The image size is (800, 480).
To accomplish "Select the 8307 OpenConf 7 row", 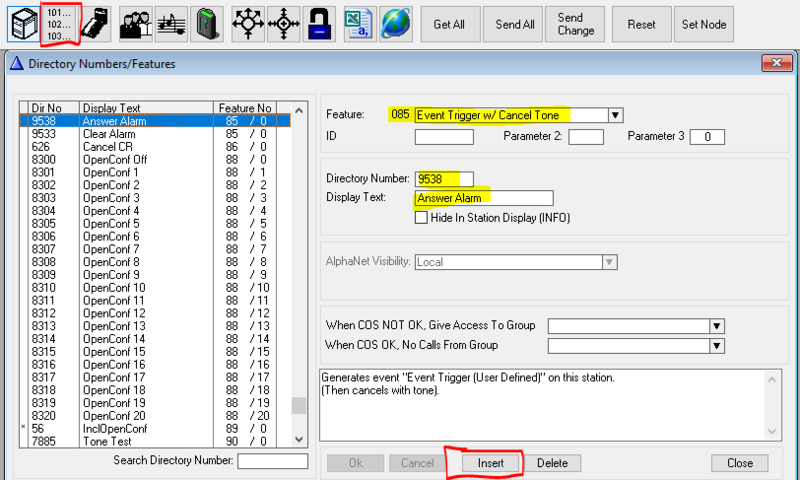I will coord(156,249).
